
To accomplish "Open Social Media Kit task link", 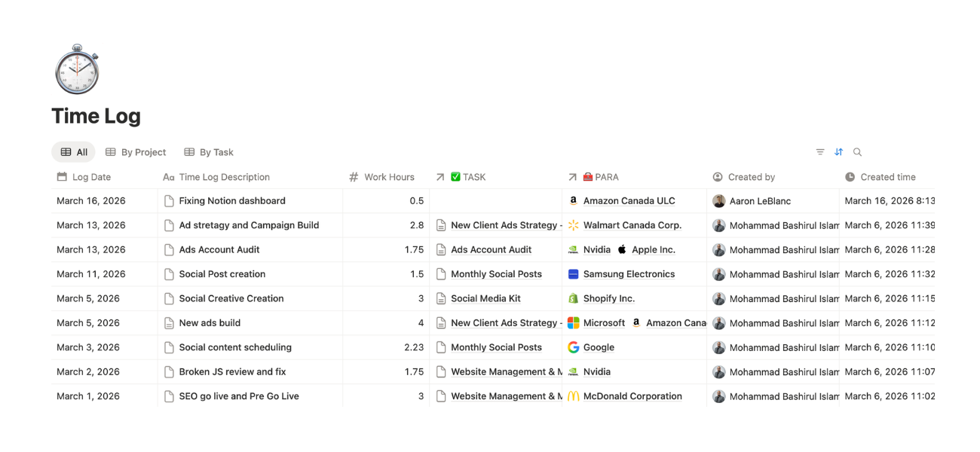I will tap(486, 298).
